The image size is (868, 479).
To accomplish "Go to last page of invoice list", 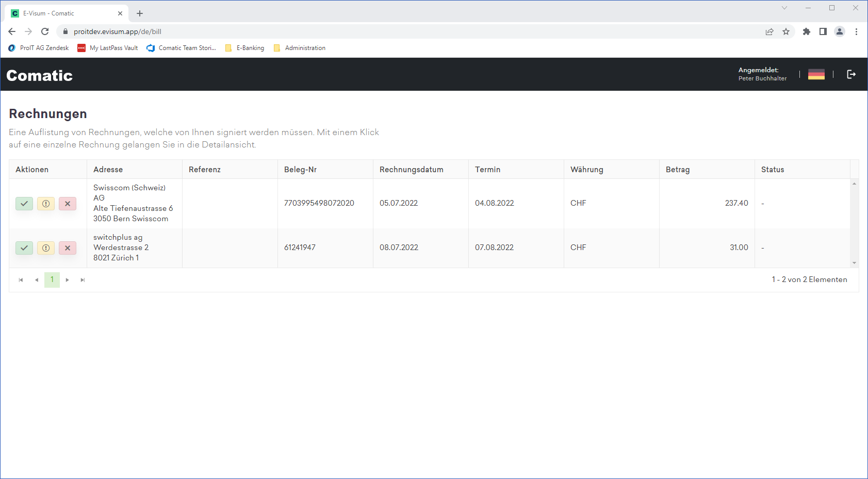I will click(83, 280).
